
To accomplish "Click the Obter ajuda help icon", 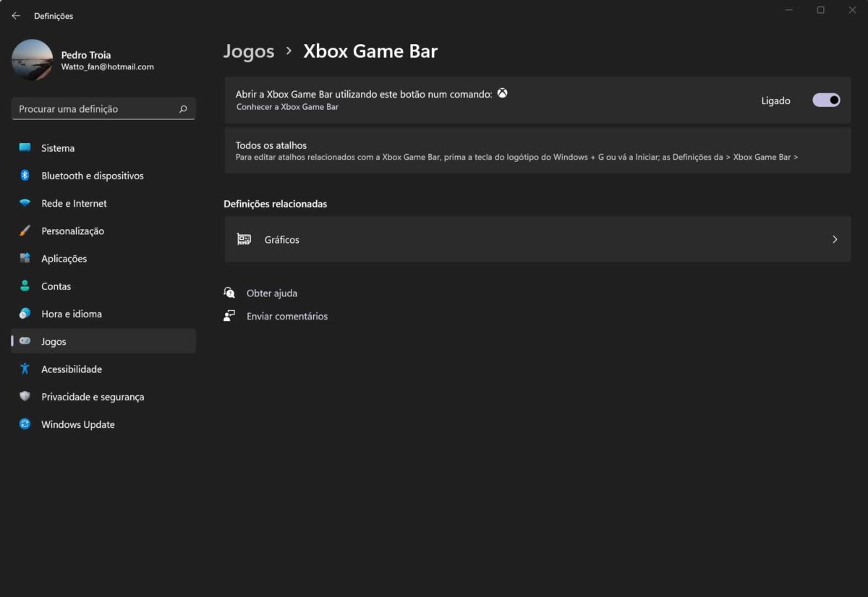I will (229, 293).
